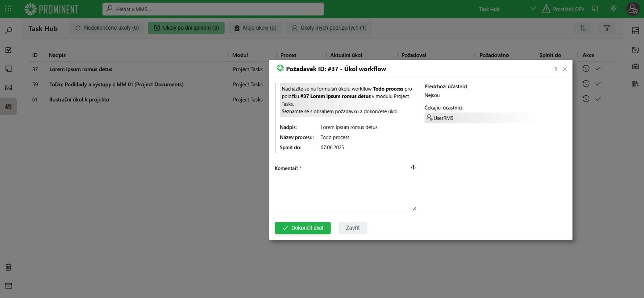Image resolution: width=644 pixels, height=298 pixels.
Task: Click the search icon in left sidebar
Action: coord(8,30)
